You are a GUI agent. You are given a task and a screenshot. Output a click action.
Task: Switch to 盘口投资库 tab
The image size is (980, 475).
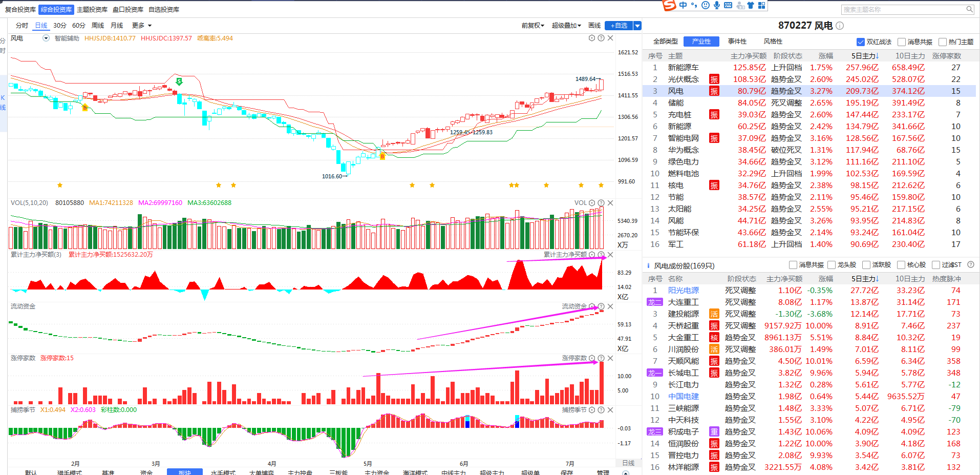pos(128,10)
